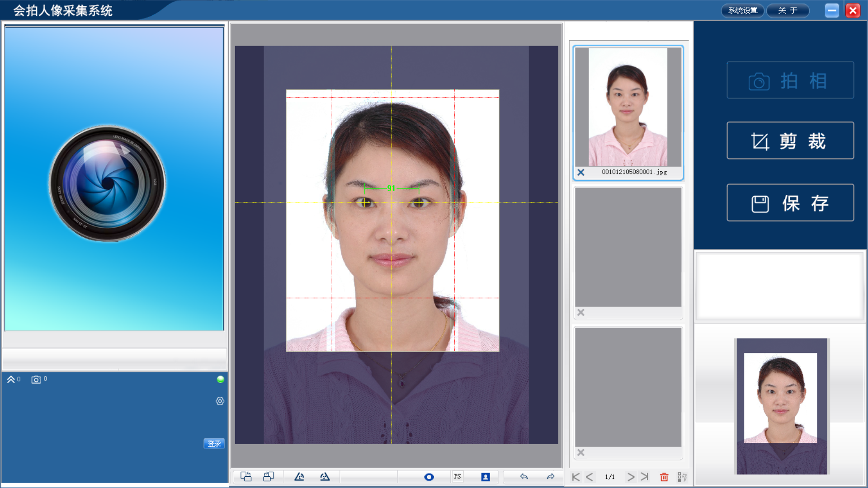Click the rotate left 1 degree icon
The height and width of the screenshot is (488, 868).
point(299,477)
